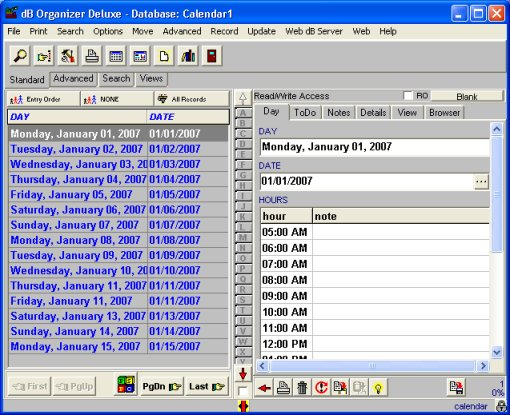This screenshot has width=510, height=415.
Task: Switch to the ToDo tab
Action: tap(305, 113)
